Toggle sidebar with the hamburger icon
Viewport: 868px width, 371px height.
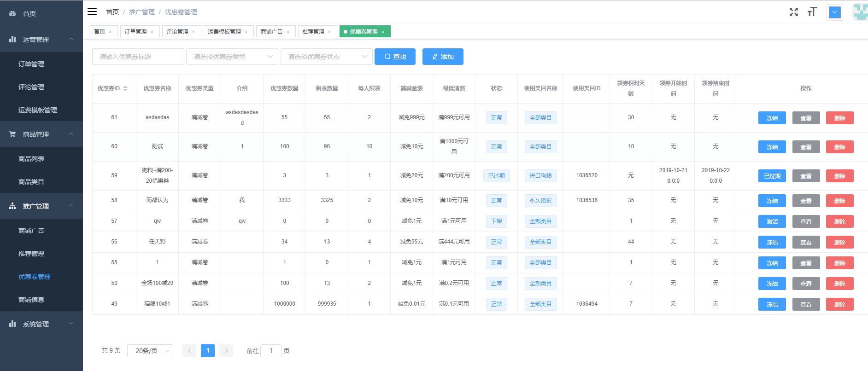pyautogui.click(x=92, y=12)
